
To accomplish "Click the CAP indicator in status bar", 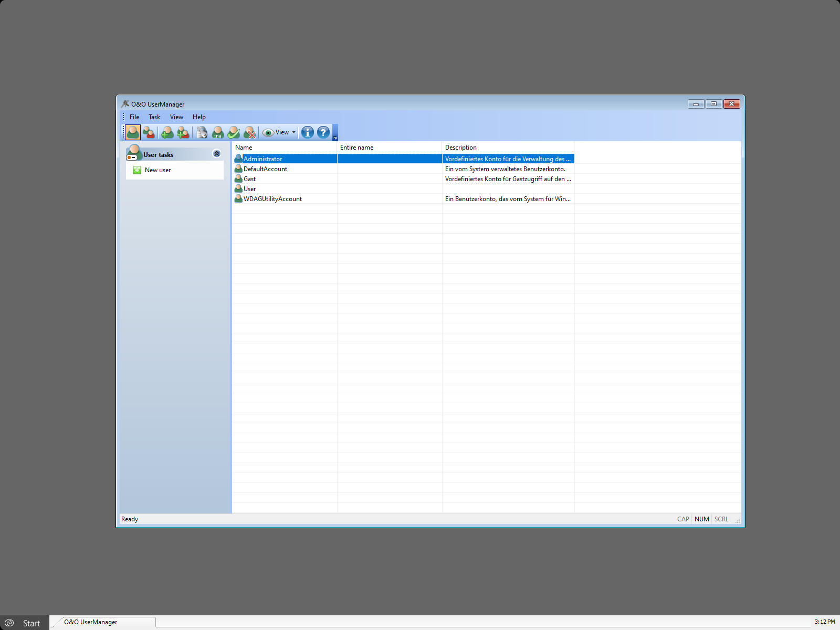I will (x=683, y=519).
